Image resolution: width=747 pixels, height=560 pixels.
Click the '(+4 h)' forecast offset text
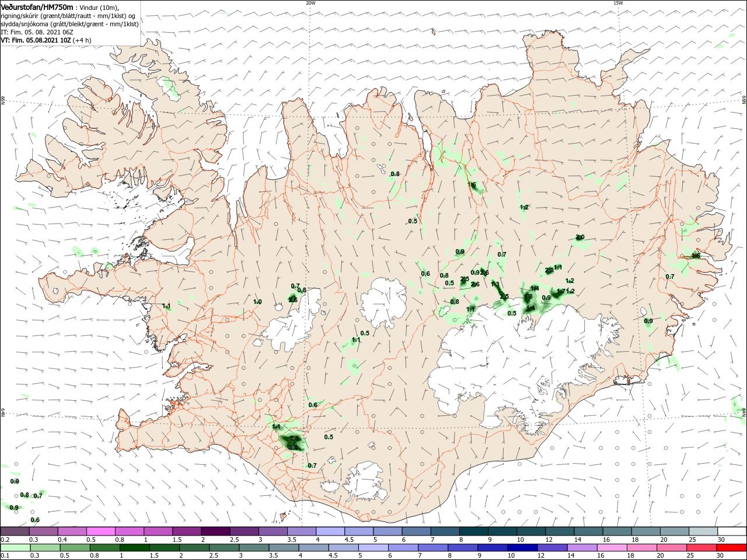[x=82, y=40]
